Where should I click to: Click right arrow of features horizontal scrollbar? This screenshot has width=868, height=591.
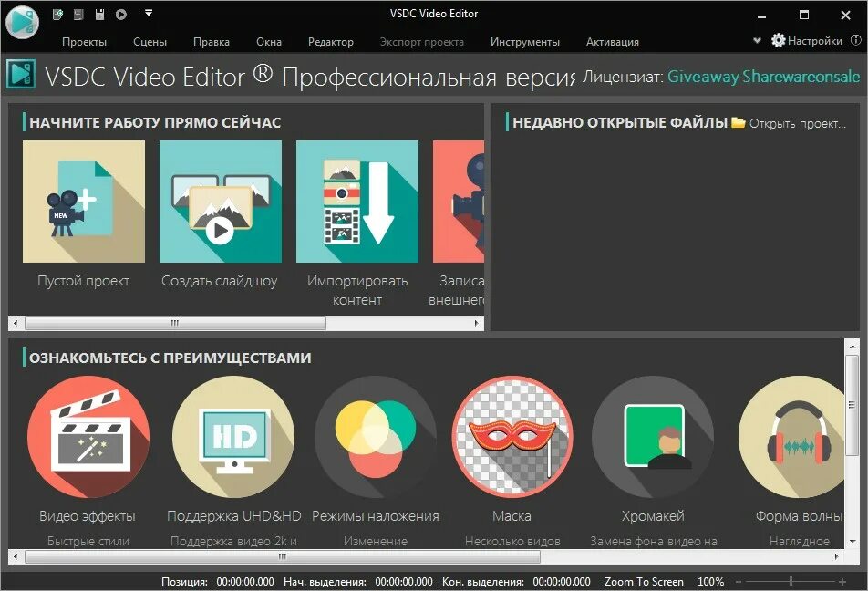(x=837, y=556)
